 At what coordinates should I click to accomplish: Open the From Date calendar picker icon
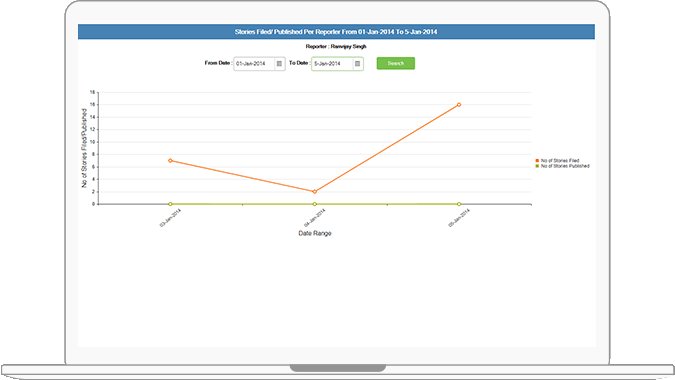pyautogui.click(x=279, y=64)
